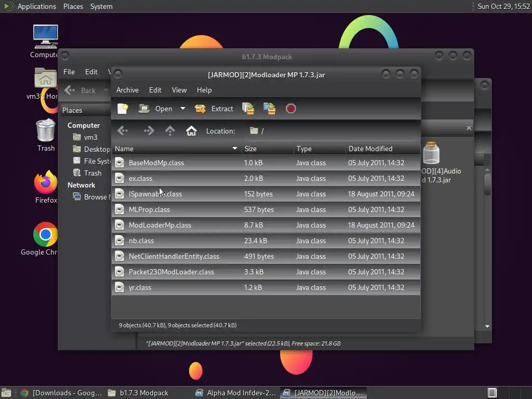Open the File menu in b1.7.3 Modpack window
Screen dimensions: 532x399
point(69,72)
